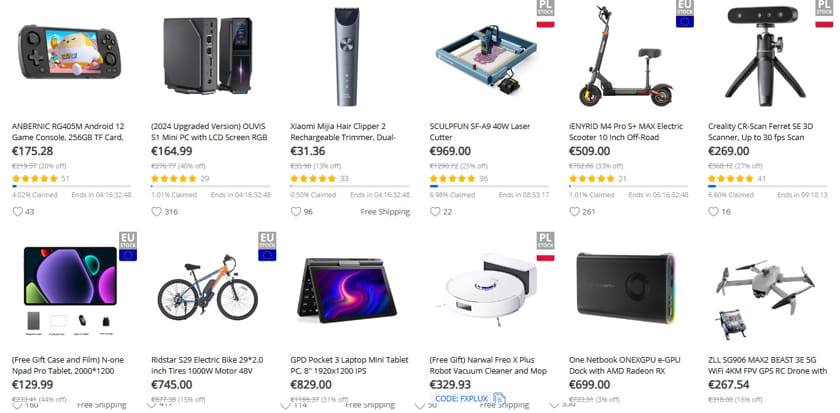This screenshot has width=840, height=413.
Task: Open the ZLL SG906 MAX2 BEAST drone title
Action: click(x=768, y=365)
